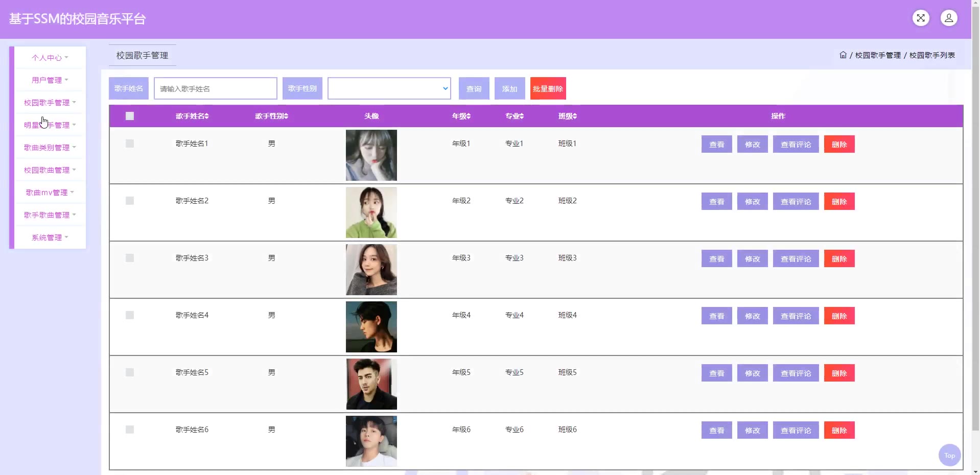
Task: Expand the 歌曲mv管理 sidebar menu
Action: pyautogui.click(x=50, y=193)
